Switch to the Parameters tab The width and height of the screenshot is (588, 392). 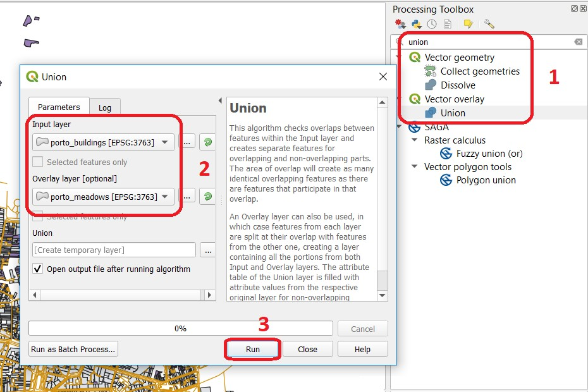click(59, 107)
